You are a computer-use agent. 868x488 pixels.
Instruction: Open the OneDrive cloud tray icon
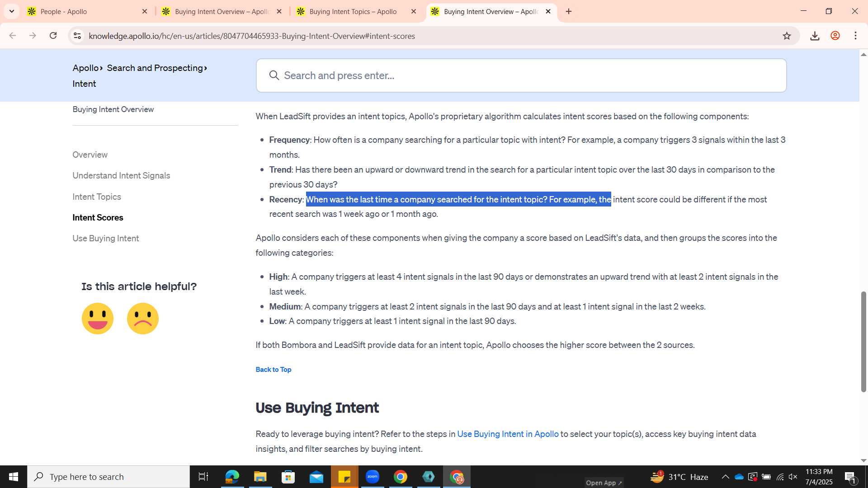coord(739,477)
